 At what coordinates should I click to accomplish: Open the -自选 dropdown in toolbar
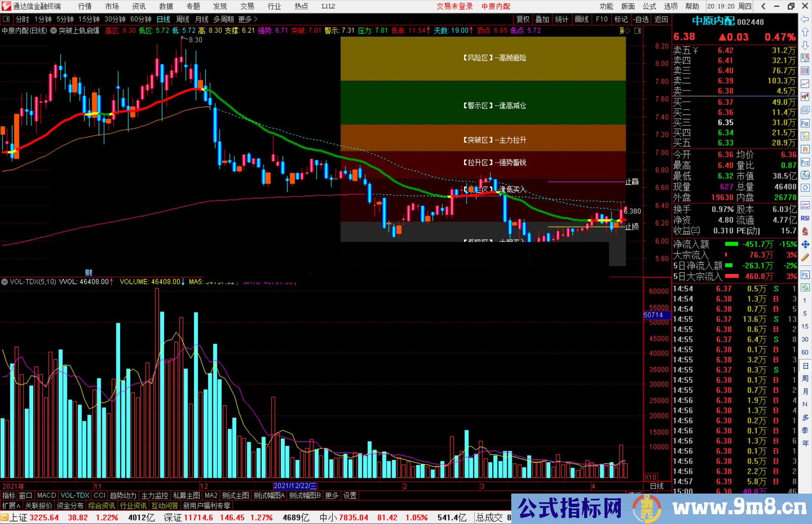point(641,19)
